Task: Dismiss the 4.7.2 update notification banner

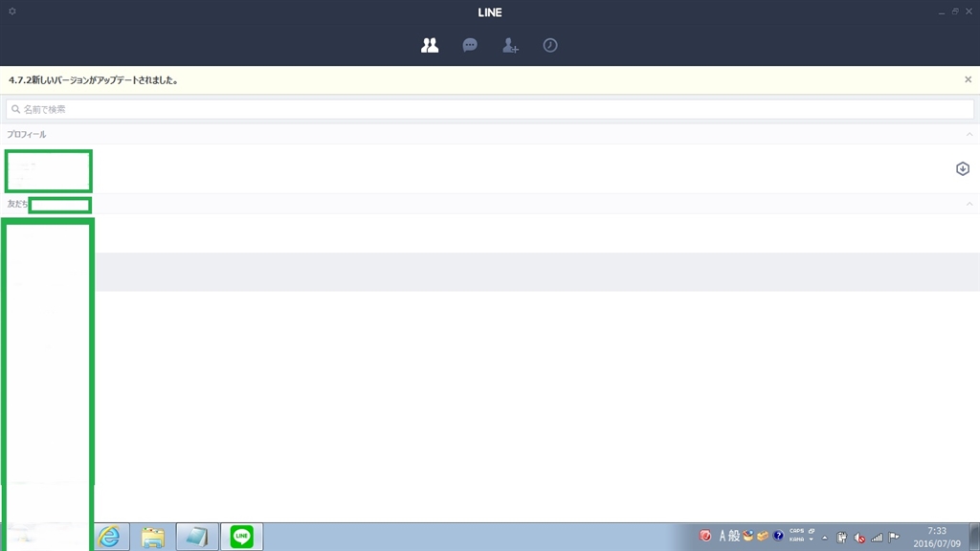Action: point(969,80)
